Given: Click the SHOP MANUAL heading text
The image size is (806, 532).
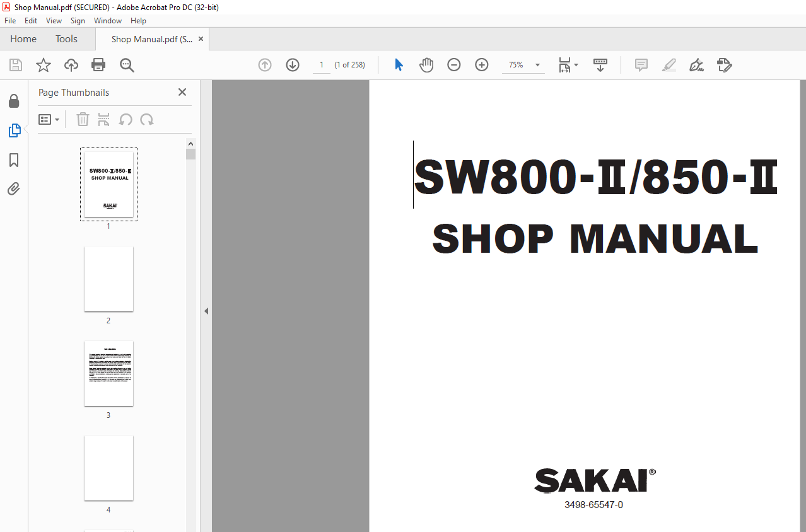Looking at the screenshot, I should point(595,239).
